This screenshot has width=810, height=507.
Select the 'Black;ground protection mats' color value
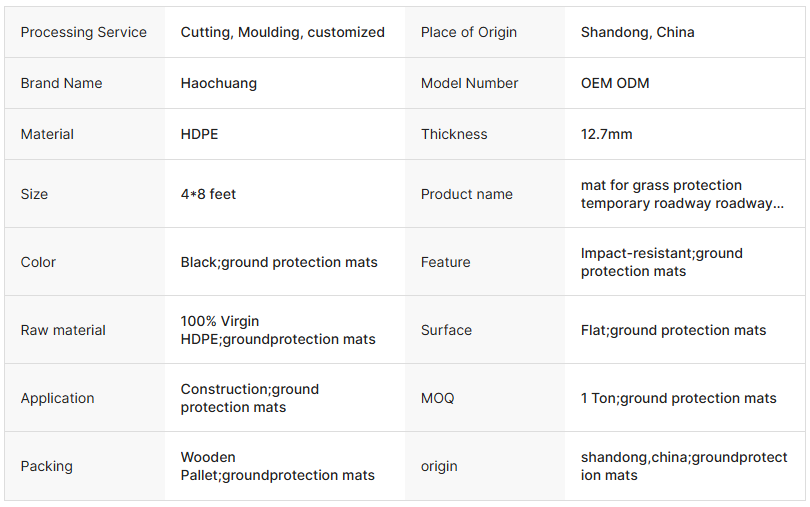279,262
